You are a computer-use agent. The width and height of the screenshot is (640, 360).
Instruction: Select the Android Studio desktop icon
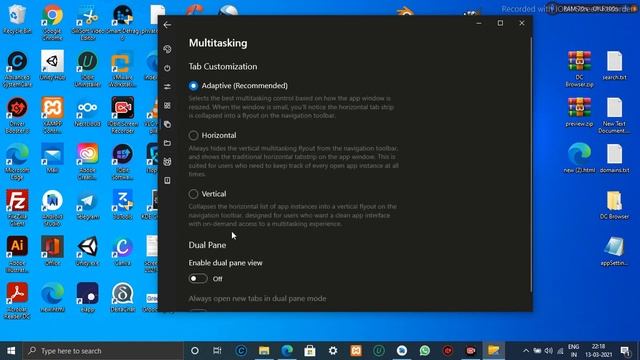coord(52,208)
